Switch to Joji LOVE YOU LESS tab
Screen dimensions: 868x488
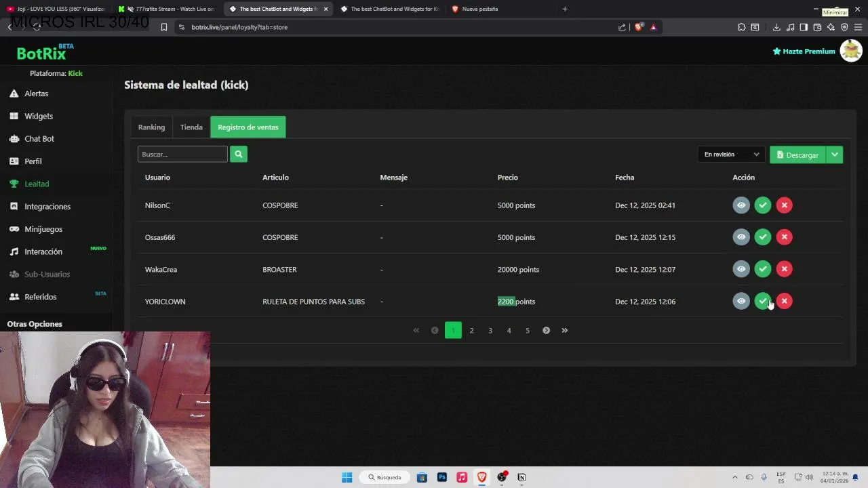point(56,9)
